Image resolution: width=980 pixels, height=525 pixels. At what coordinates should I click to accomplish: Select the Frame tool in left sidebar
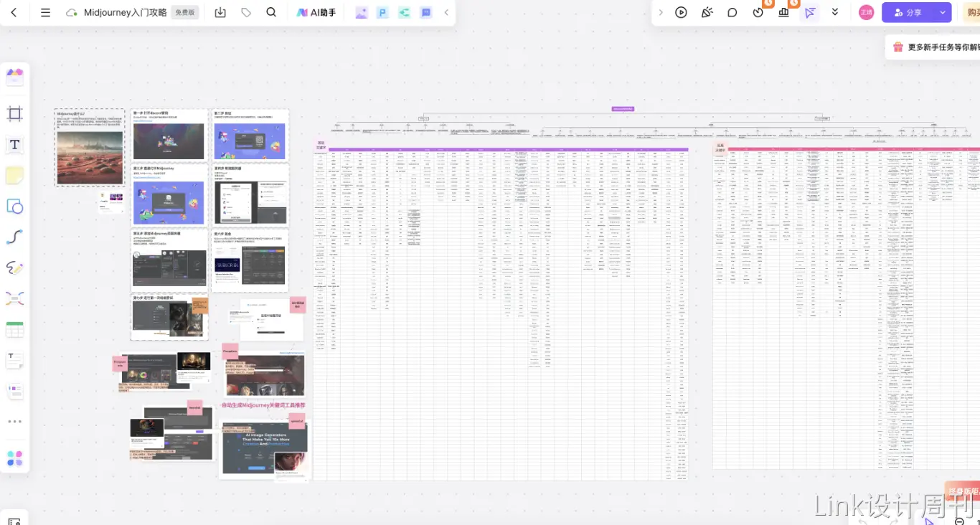(14, 113)
